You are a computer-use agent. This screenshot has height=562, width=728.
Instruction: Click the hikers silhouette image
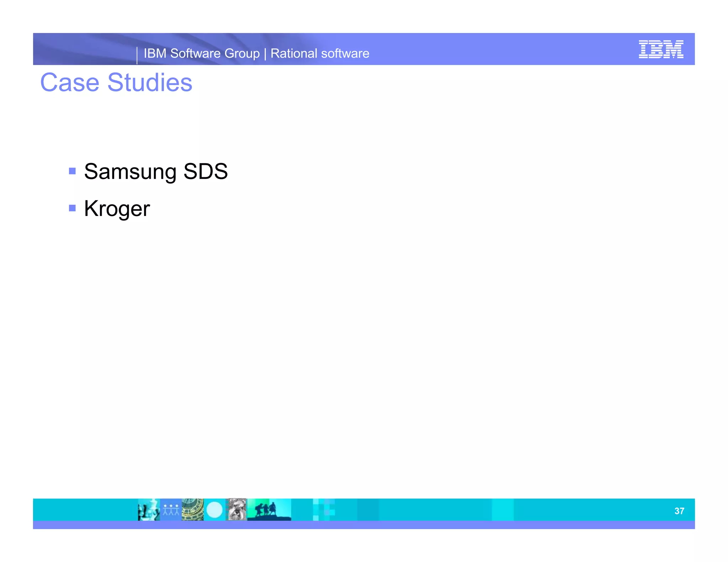[x=269, y=510]
